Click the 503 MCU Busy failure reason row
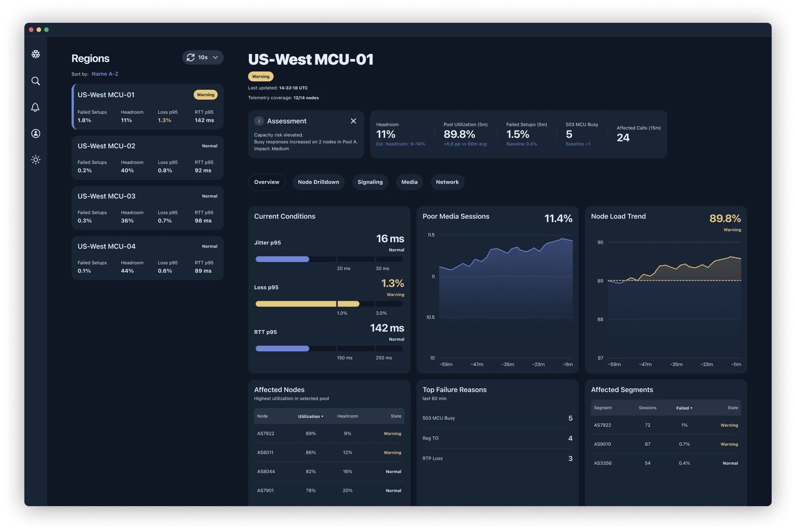This screenshot has width=796, height=532. pos(497,418)
